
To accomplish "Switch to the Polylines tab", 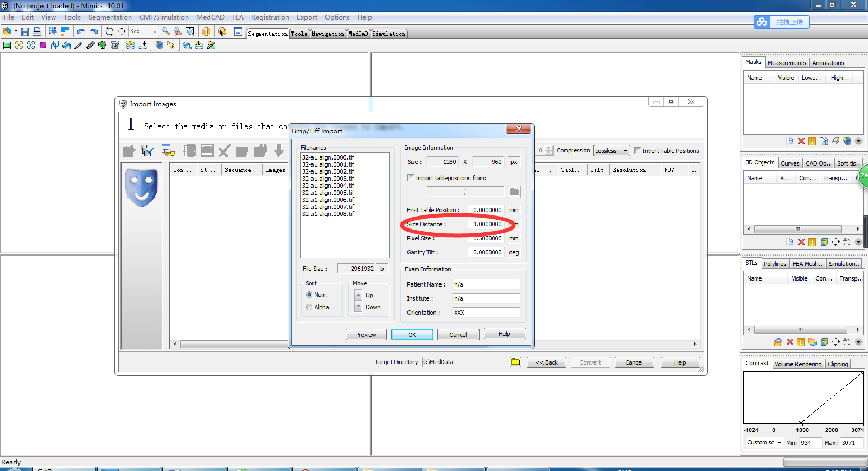I will pos(775,264).
